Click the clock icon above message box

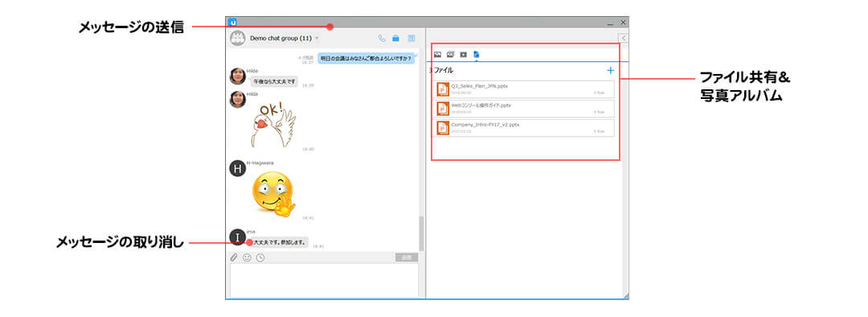pyautogui.click(x=260, y=257)
